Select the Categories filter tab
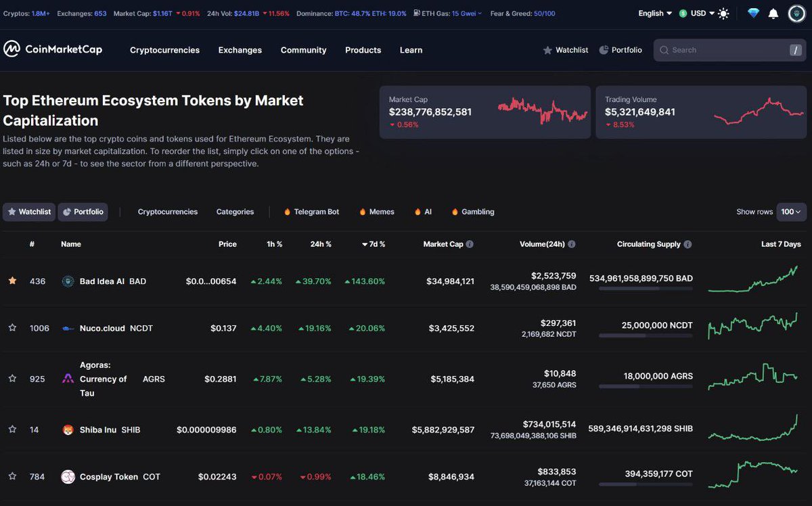 pyautogui.click(x=235, y=212)
